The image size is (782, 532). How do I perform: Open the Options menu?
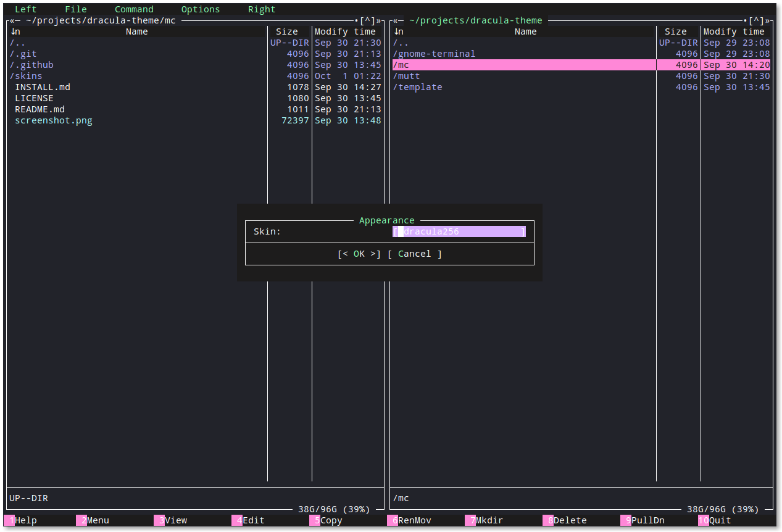coord(201,9)
